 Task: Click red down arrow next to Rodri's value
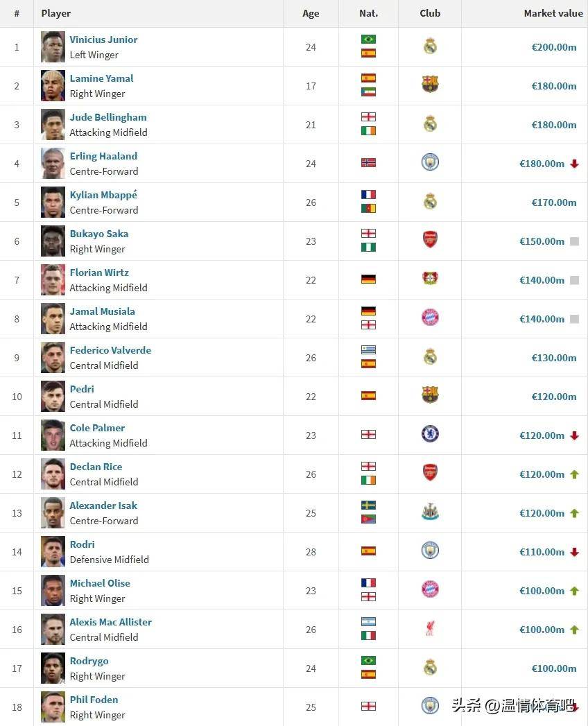[575, 552]
